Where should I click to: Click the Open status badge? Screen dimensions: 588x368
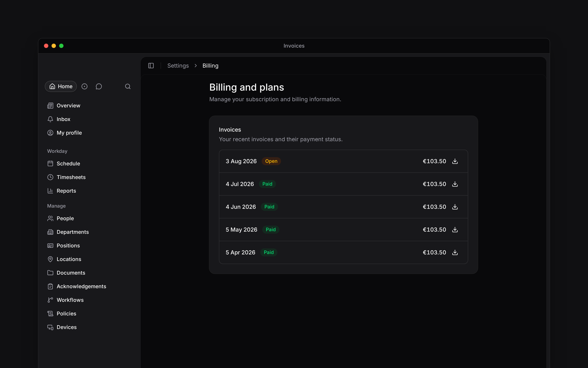click(x=271, y=161)
